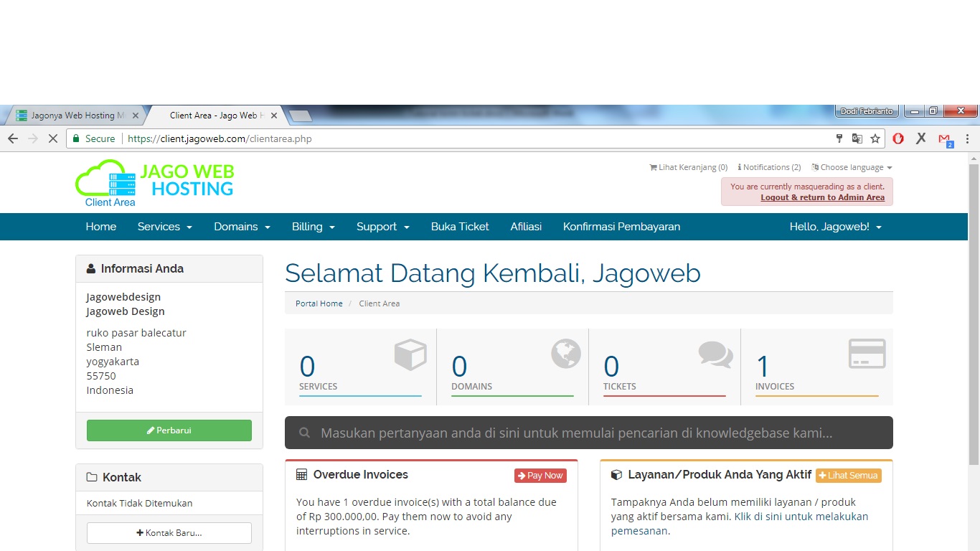Viewport: 980px width, 551px height.
Task: Click the bookmark star icon in address bar
Action: click(875, 138)
